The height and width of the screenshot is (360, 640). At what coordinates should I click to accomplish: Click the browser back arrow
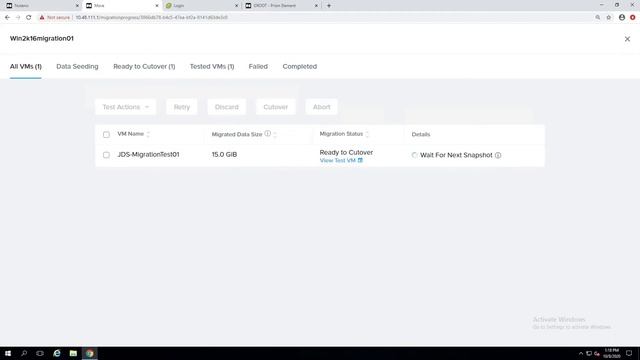[7, 18]
